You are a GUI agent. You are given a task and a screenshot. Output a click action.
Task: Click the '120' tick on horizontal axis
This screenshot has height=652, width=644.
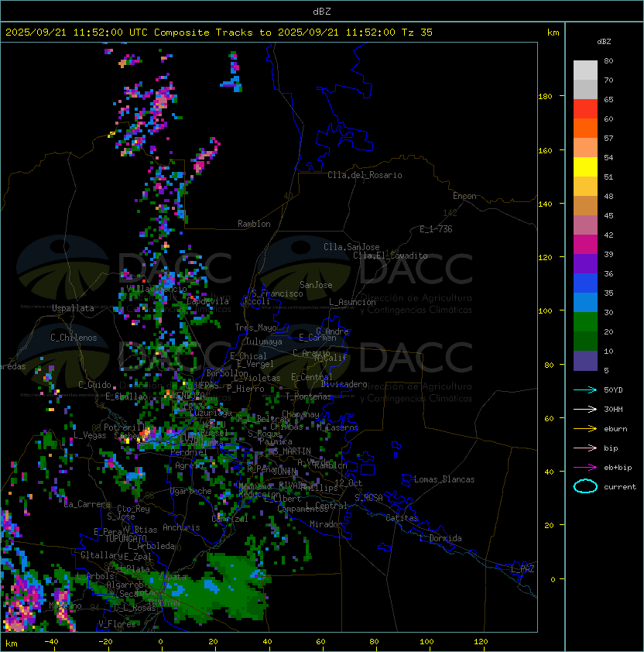pyautogui.click(x=481, y=642)
